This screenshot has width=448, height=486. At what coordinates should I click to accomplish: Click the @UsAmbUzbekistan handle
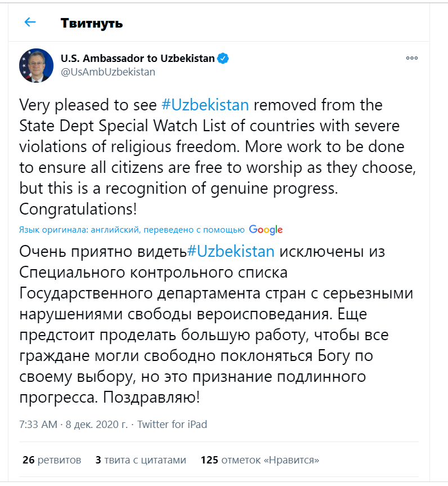107,72
